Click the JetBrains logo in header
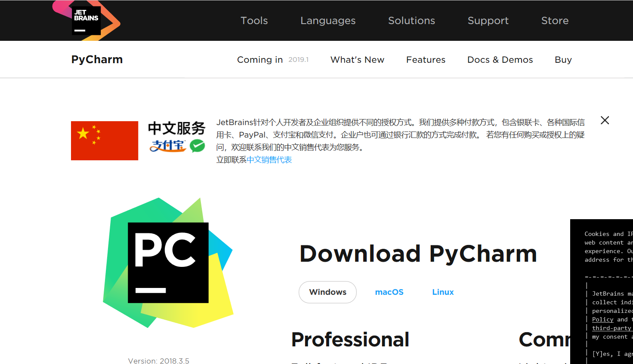Screen dimensions: 633x364 pyautogui.click(x=86, y=21)
